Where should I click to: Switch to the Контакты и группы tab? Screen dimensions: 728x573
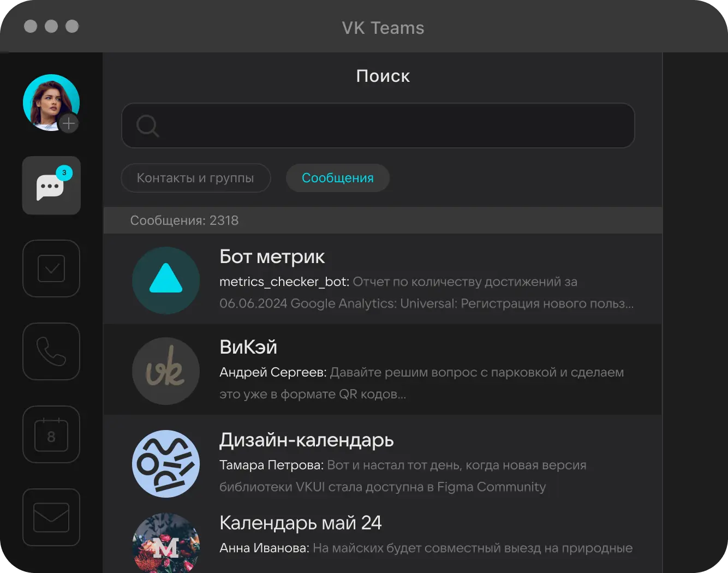coord(195,178)
